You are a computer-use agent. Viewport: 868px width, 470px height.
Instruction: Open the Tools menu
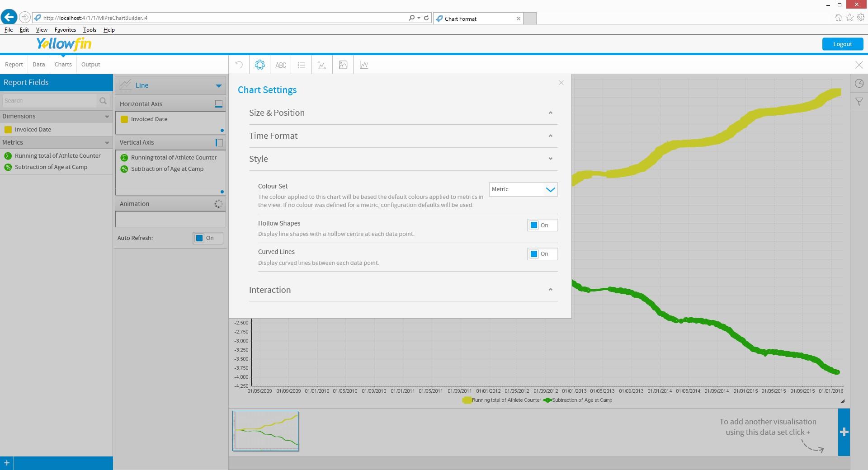click(x=90, y=30)
